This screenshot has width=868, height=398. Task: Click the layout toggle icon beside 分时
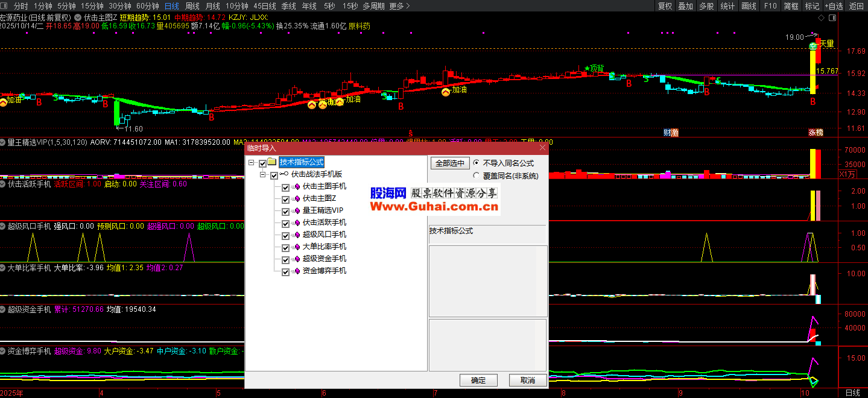pos(5,6)
